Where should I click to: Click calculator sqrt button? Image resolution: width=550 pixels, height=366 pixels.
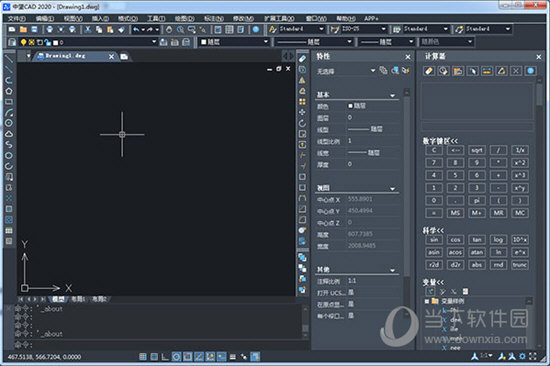coord(477,150)
